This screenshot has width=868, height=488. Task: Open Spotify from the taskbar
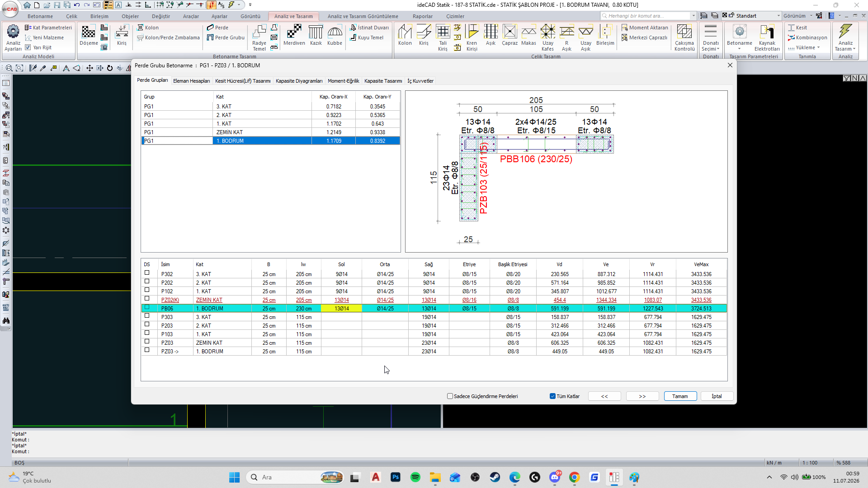tap(415, 477)
